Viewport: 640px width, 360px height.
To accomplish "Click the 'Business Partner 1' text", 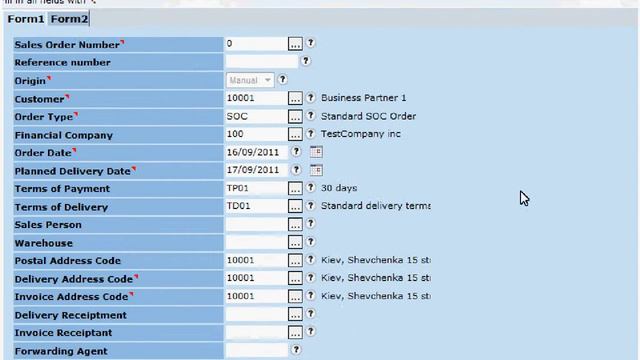I will click(363, 98).
